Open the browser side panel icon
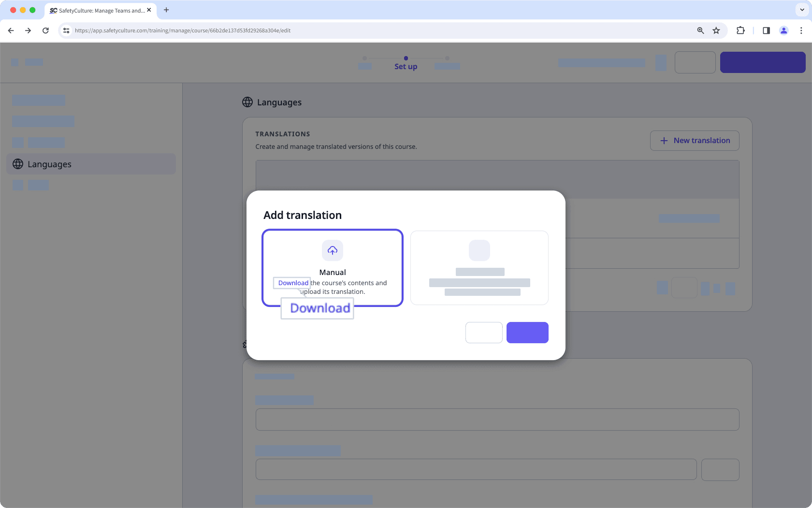Image resolution: width=812 pixels, height=508 pixels. 766,30
